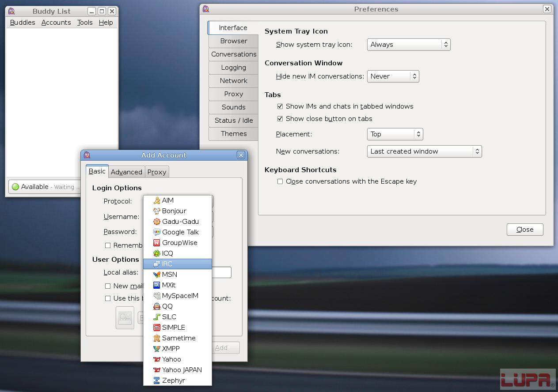The image size is (558, 392).
Task: Click the buddy icon thumbnail in Add Account
Action: (125, 318)
